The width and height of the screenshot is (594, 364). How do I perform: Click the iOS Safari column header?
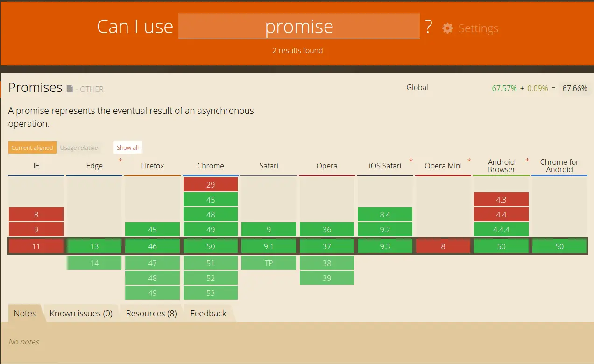click(385, 166)
